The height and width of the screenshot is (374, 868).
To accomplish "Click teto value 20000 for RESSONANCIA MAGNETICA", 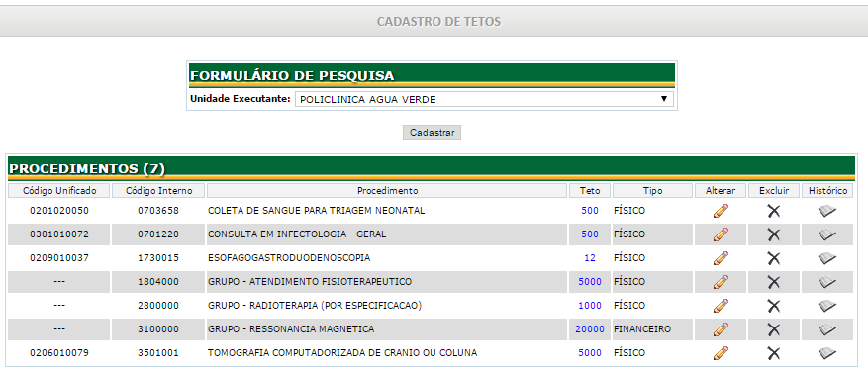I will [x=590, y=329].
